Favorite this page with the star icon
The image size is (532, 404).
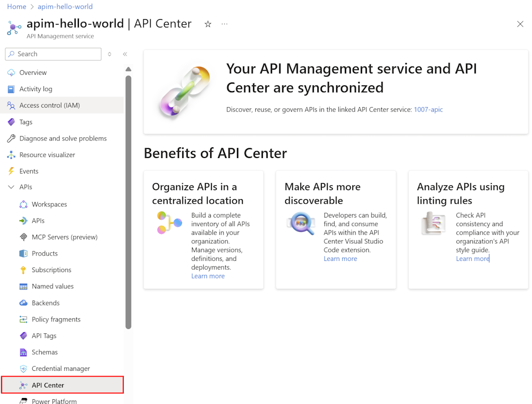[208, 24]
